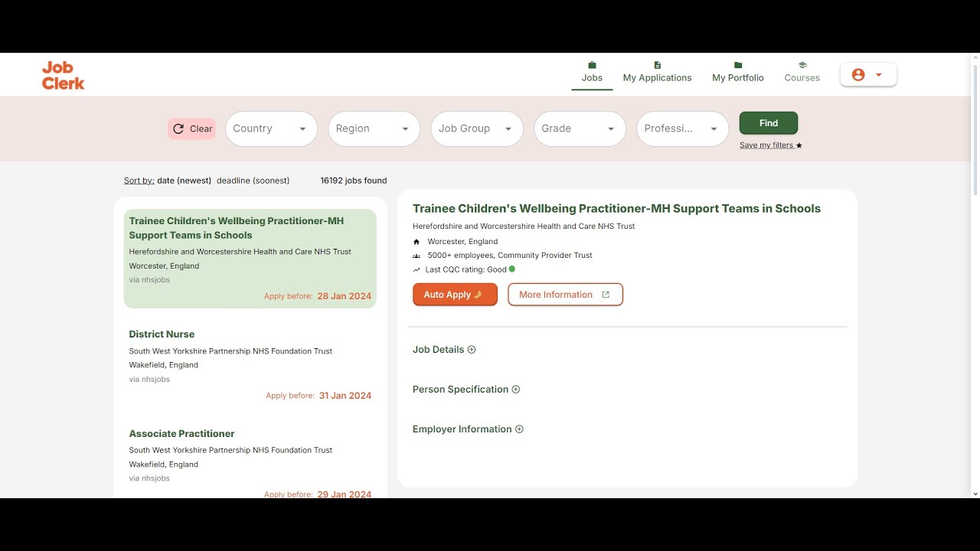Click the Job Clerk logo
980x551 pixels.
[64, 75]
